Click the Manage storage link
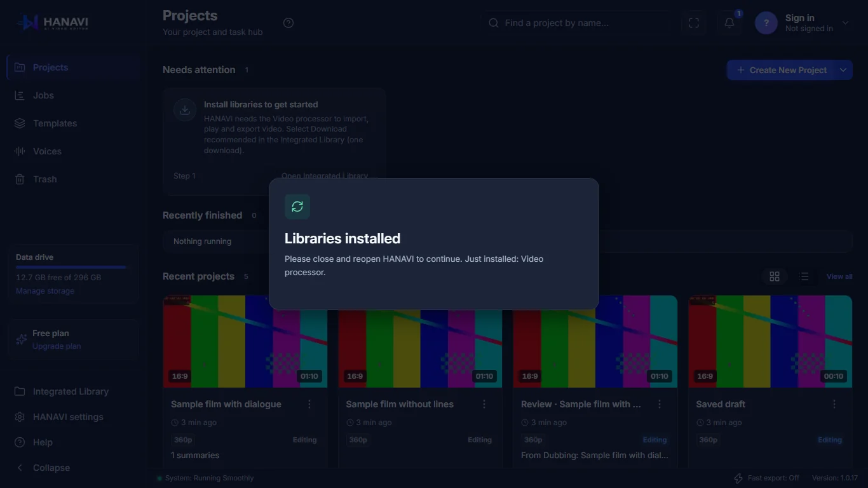The image size is (868, 488). (x=45, y=291)
